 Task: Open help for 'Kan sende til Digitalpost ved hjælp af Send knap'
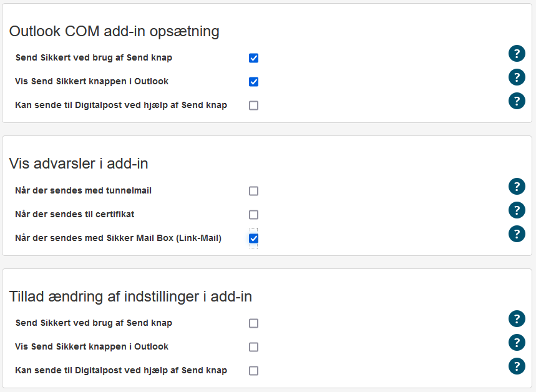click(x=517, y=100)
